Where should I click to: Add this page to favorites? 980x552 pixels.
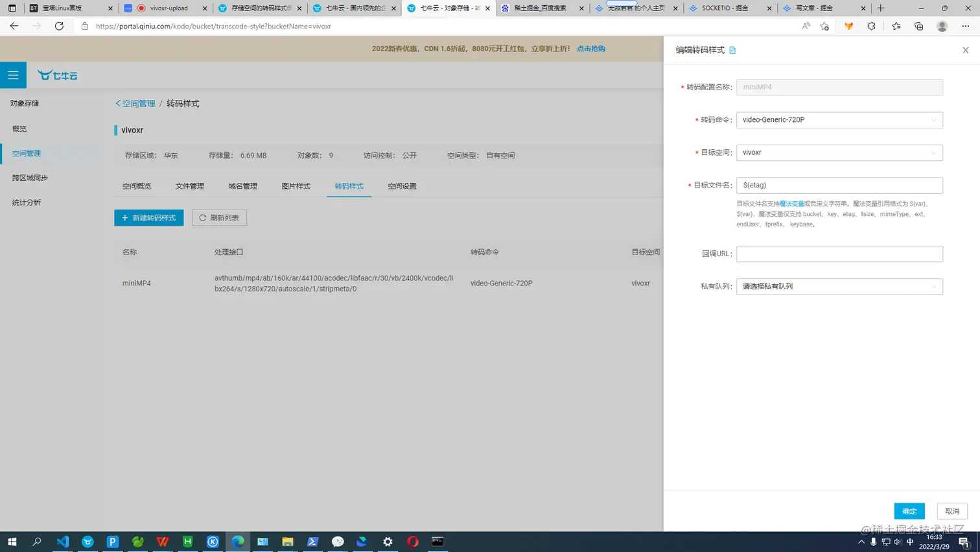tap(824, 26)
